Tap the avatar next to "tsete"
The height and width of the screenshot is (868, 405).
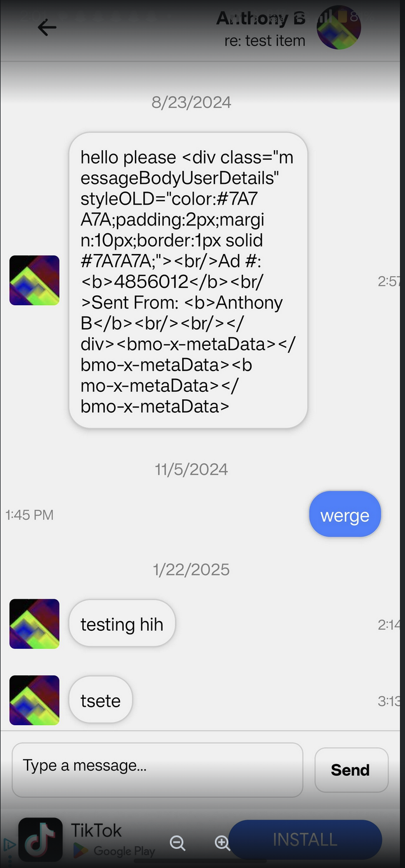[x=34, y=700]
